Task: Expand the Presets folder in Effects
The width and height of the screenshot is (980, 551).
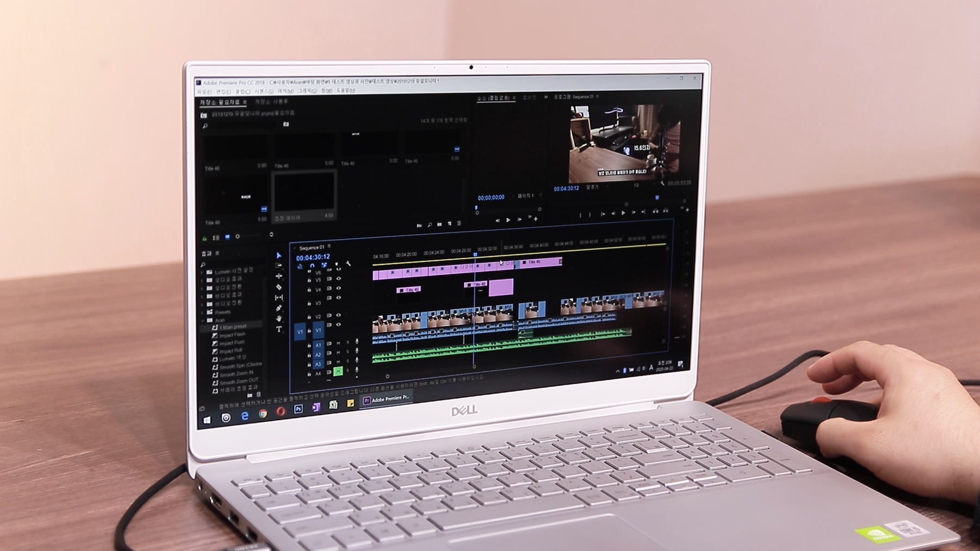Action: [203, 313]
